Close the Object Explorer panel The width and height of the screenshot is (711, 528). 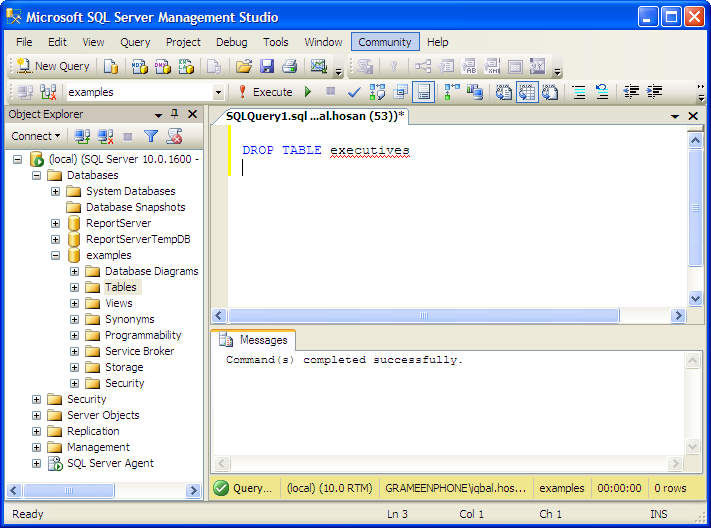[192, 114]
